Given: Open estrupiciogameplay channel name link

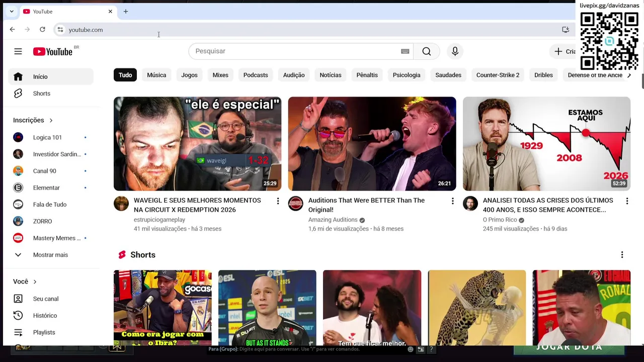Looking at the screenshot, I should pos(159,220).
